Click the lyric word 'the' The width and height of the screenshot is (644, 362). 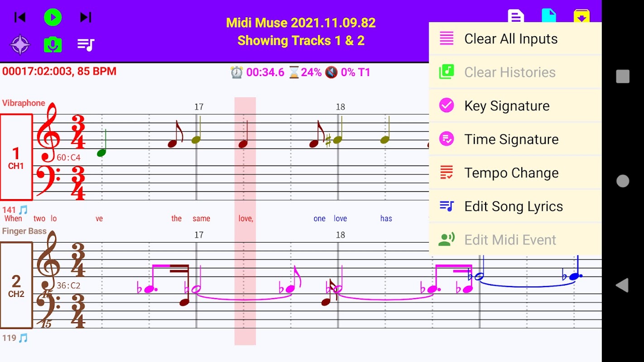pyautogui.click(x=177, y=219)
